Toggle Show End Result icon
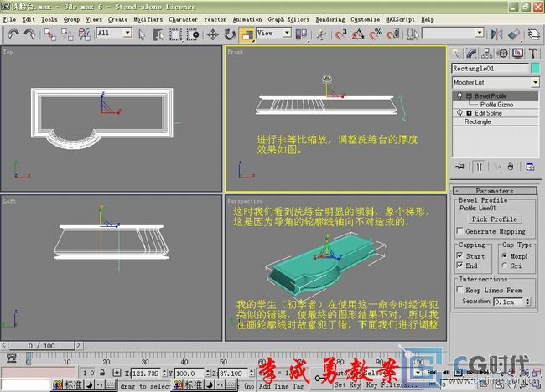 [479, 167]
